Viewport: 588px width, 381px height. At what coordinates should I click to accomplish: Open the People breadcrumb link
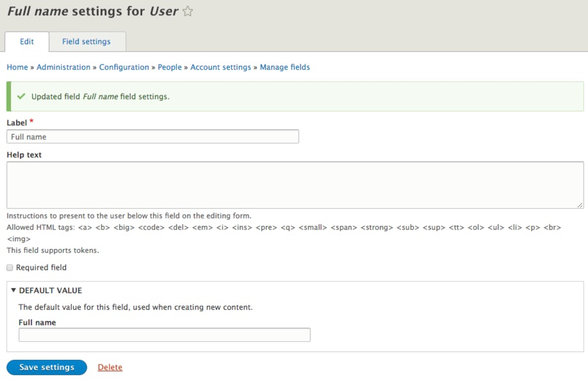tap(170, 67)
